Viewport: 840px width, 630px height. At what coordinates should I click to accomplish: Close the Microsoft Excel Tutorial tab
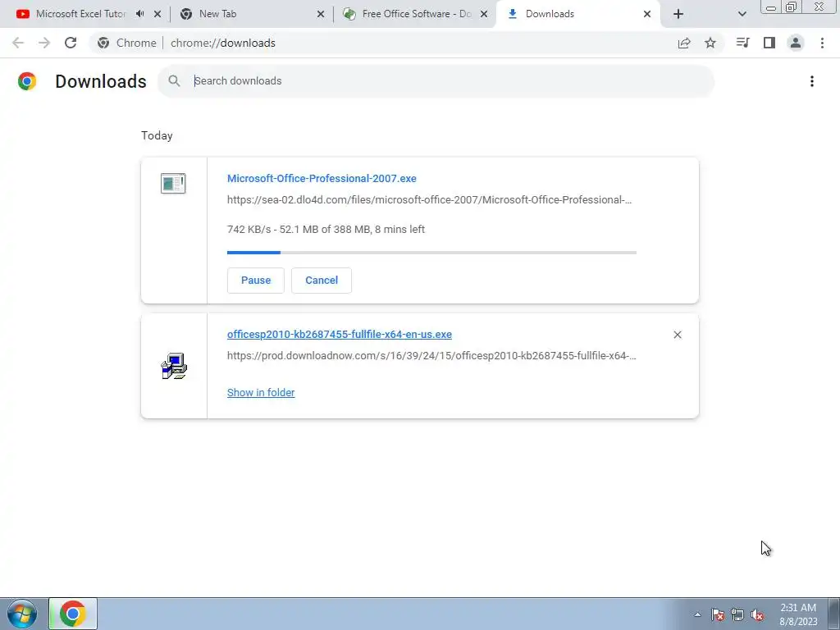point(157,14)
